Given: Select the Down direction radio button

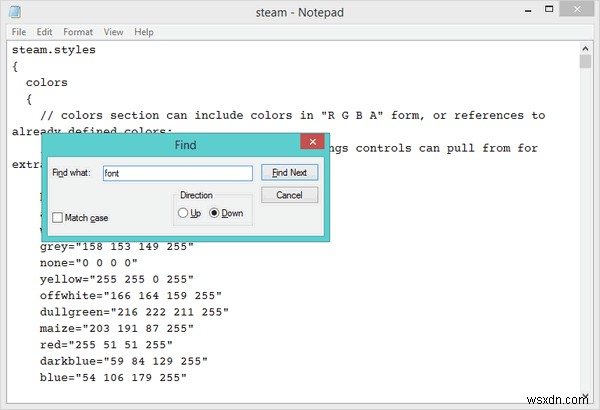Looking at the screenshot, I should 214,213.
